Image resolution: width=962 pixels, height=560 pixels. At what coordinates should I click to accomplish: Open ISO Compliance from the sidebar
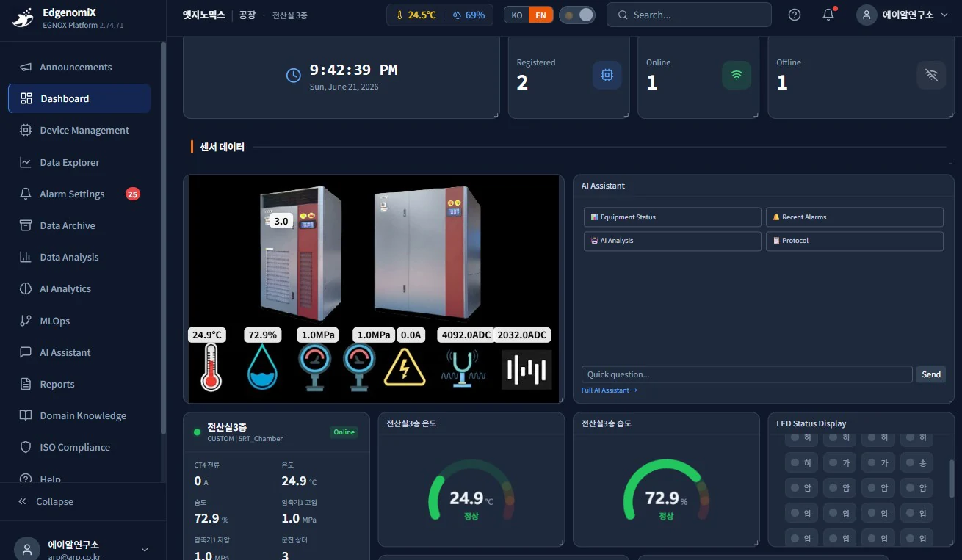coord(79,447)
